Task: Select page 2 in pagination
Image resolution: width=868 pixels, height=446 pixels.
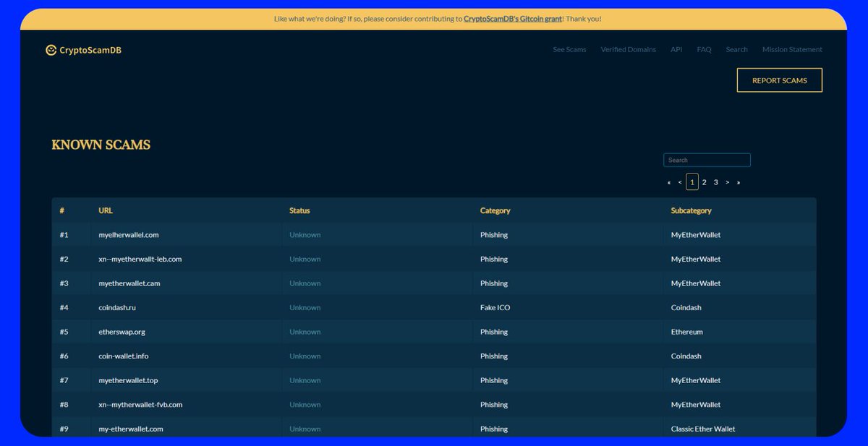Action: (704, 182)
